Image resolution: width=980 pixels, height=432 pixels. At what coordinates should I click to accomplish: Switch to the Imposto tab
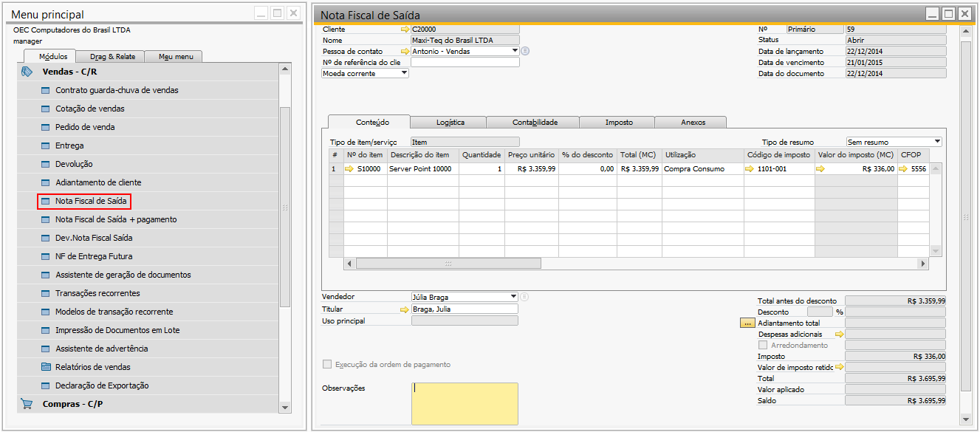click(618, 122)
